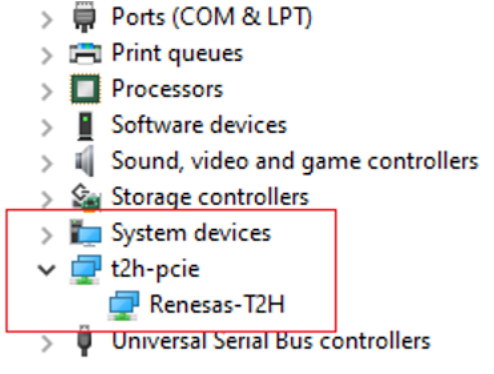Expand the Ports (COM & LPT) category
The width and height of the screenshot is (494, 374).
[47, 20]
